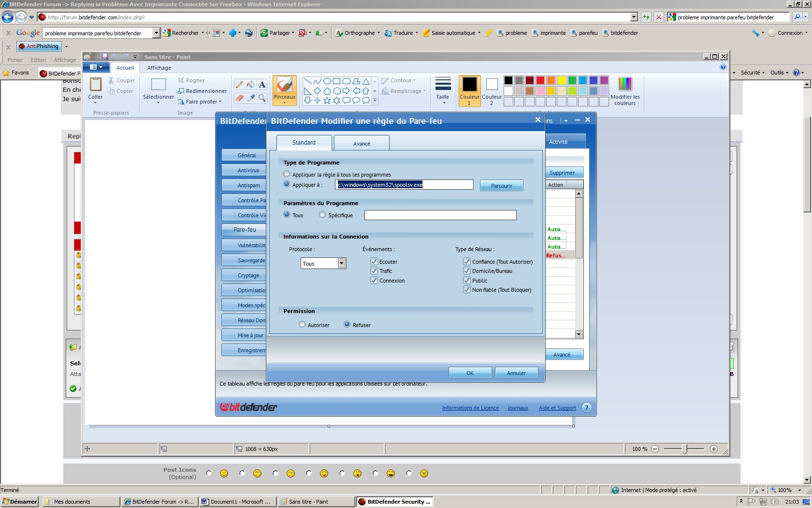This screenshot has width=812, height=508.
Task: Click the zoom out minus icon in Paint
Action: (x=655, y=449)
